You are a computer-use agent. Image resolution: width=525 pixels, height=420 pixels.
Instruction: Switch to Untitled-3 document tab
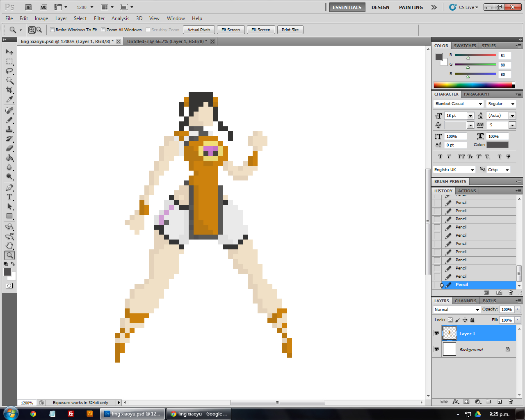pos(167,41)
